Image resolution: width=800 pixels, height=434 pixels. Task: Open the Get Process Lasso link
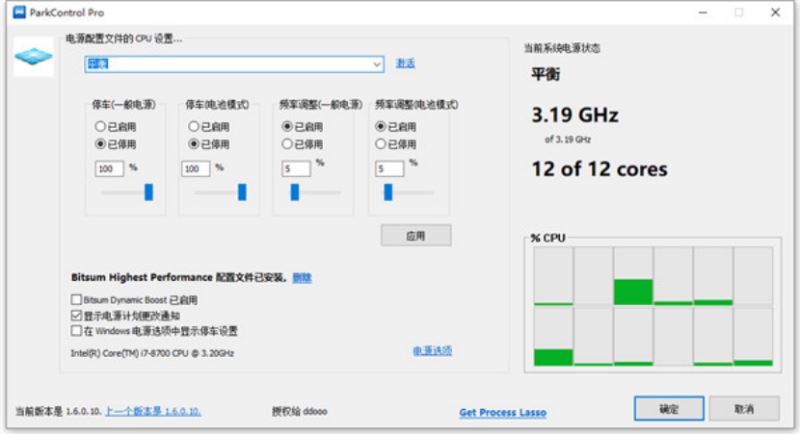point(503,412)
